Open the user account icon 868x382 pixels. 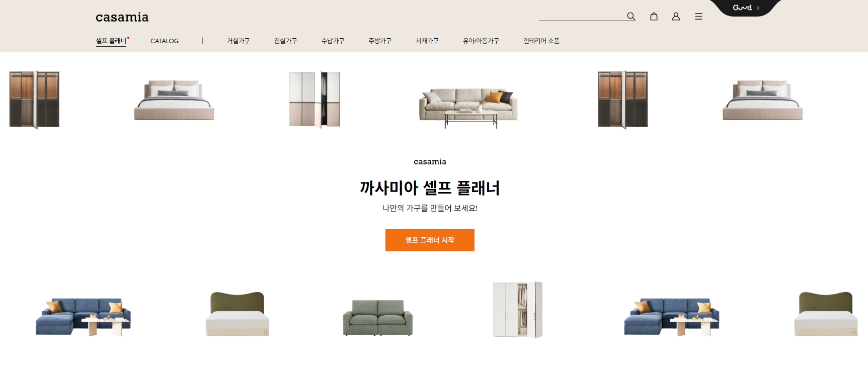click(676, 17)
